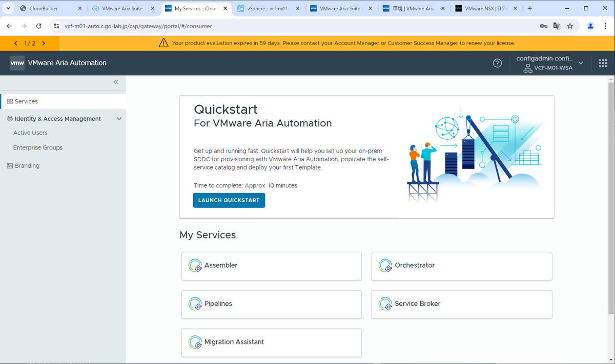Click the VMware Aria Automation title
The width and height of the screenshot is (615, 364).
[68, 63]
